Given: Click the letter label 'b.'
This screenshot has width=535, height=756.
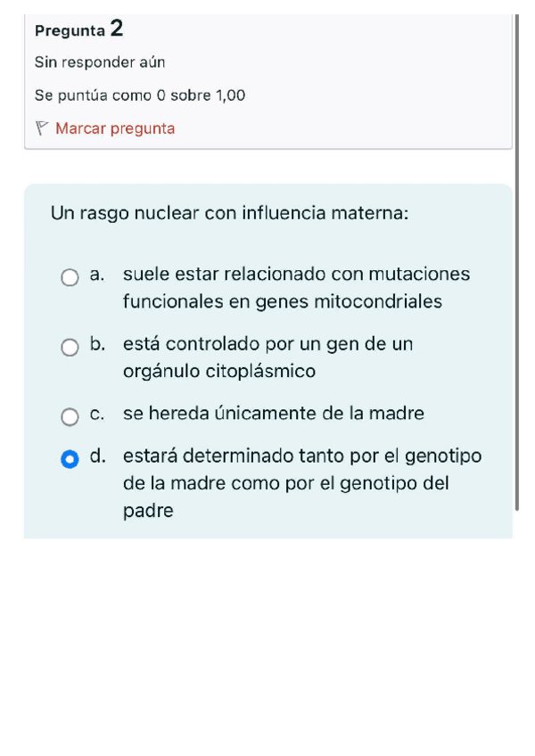Looking at the screenshot, I should tap(98, 344).
